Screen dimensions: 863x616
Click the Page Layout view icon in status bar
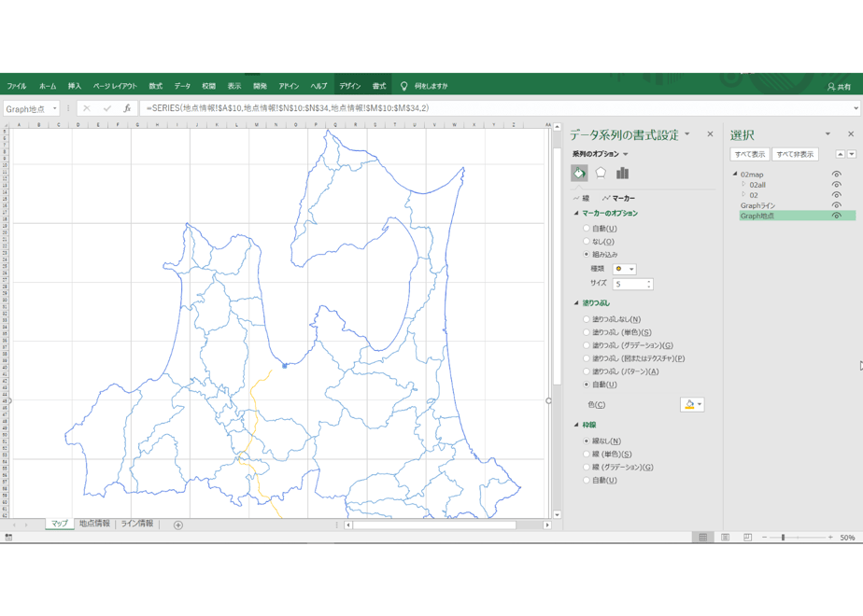click(725, 538)
